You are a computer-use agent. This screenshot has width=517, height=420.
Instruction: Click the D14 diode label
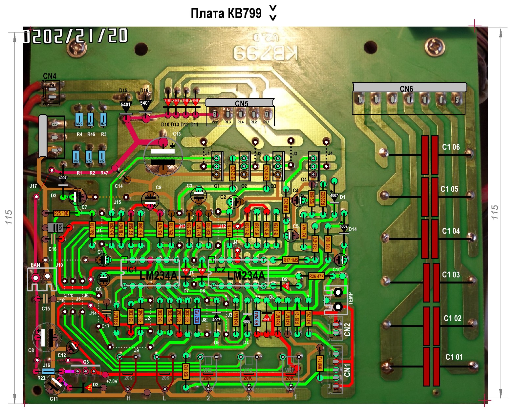point(353,229)
